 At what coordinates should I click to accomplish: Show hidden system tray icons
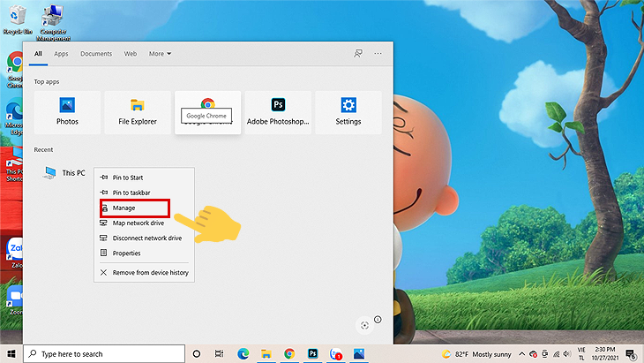tap(522, 354)
